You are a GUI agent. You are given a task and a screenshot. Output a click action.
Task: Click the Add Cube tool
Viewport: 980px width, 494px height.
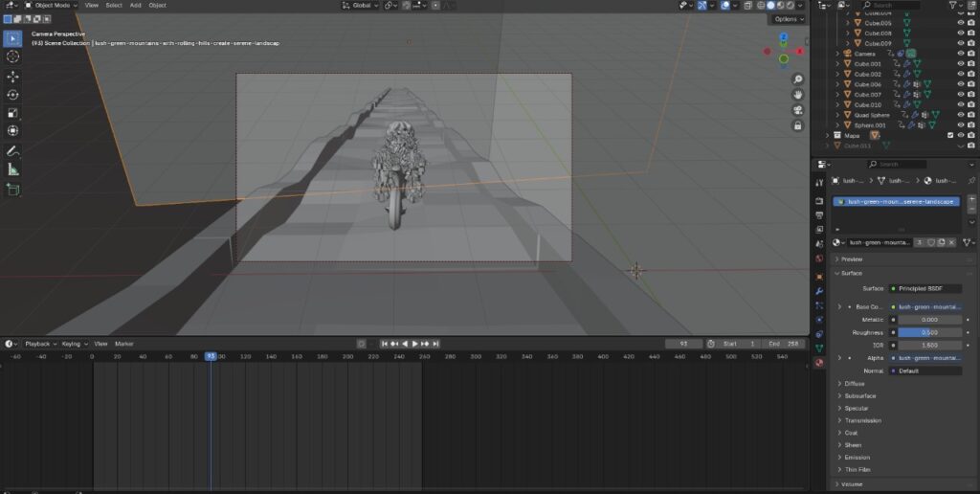coord(13,190)
